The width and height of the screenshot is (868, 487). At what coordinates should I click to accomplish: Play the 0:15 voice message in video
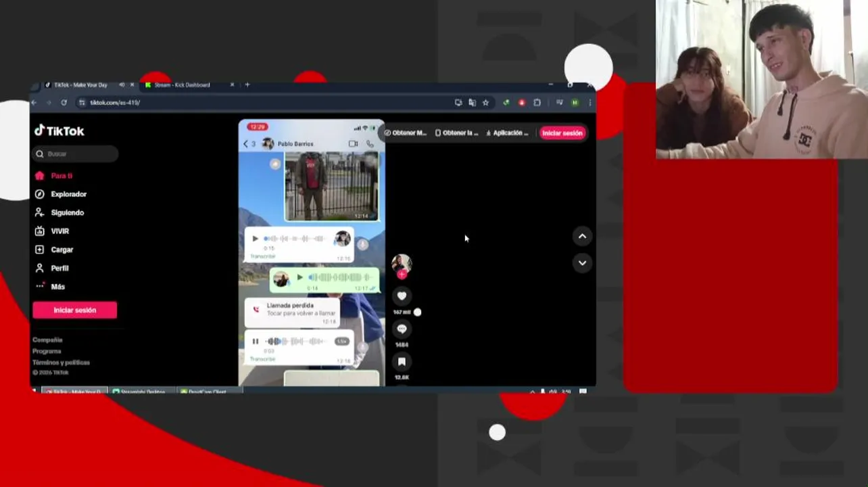[255, 239]
